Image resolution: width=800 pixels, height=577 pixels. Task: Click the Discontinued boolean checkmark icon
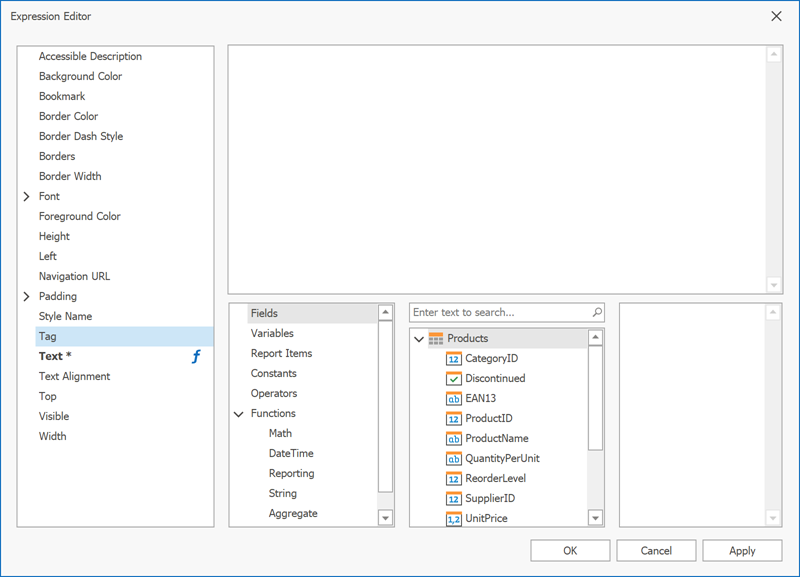(x=453, y=378)
